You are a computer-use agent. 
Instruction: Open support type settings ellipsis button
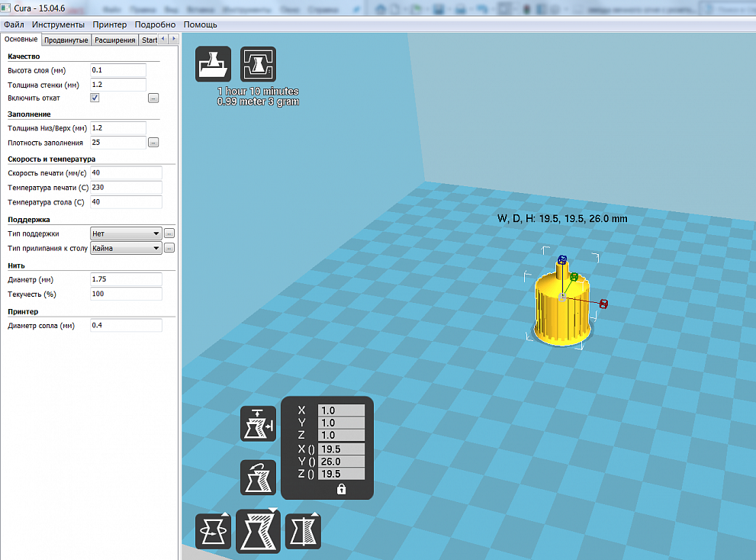169,233
